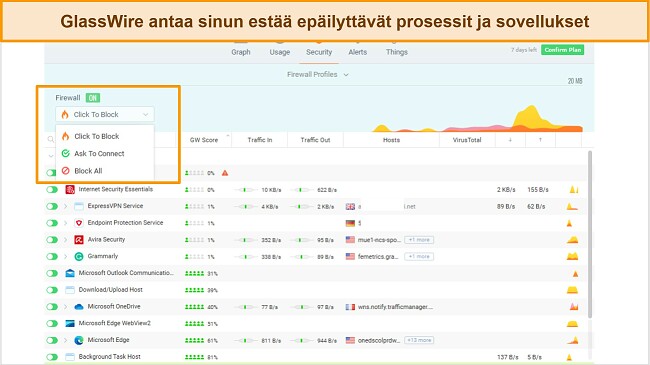Expand the Microsoft Edge row
This screenshot has width=650, height=365.
65,340
